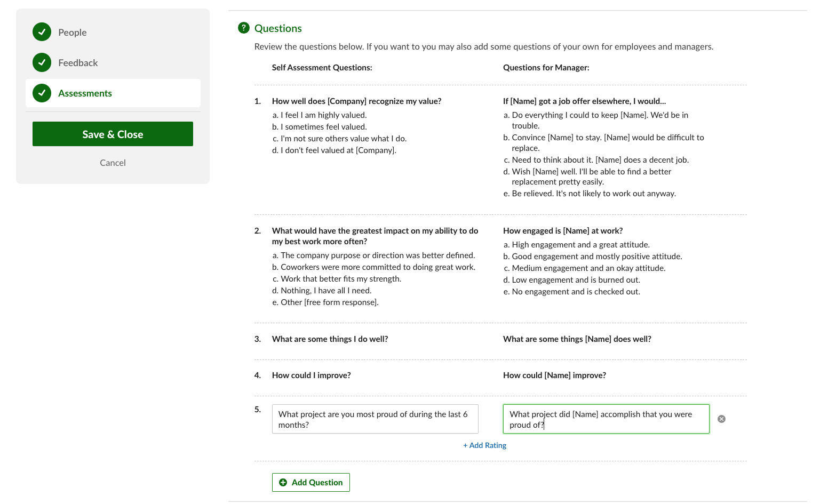Click the plus icon in Add Question
Viewport: 836px width, 504px height.
283,482
